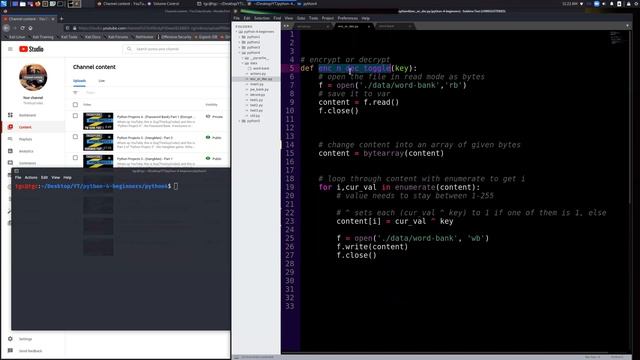This screenshot has height=360, width=640.
Task: Select Content in the Studio sidebar
Action: (25, 127)
